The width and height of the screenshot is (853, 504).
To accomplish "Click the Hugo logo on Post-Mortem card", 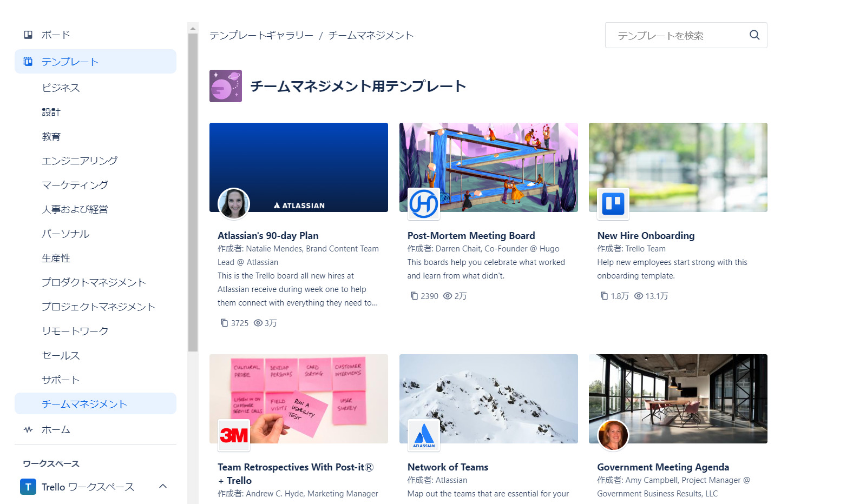I will pyautogui.click(x=424, y=204).
